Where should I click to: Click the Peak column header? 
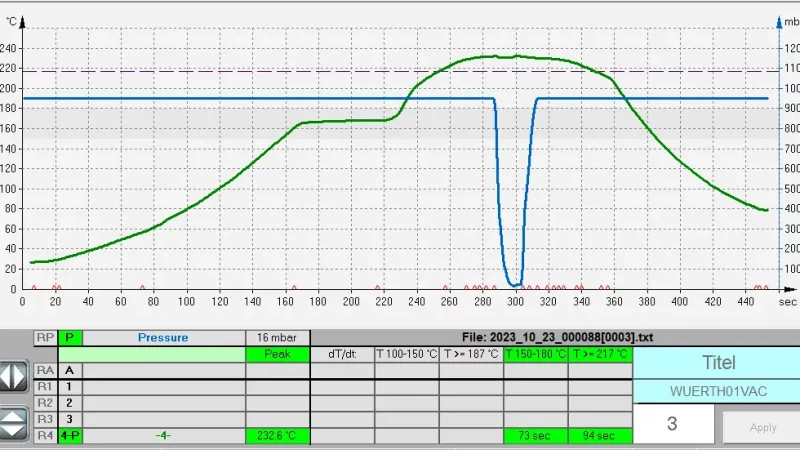[277, 354]
